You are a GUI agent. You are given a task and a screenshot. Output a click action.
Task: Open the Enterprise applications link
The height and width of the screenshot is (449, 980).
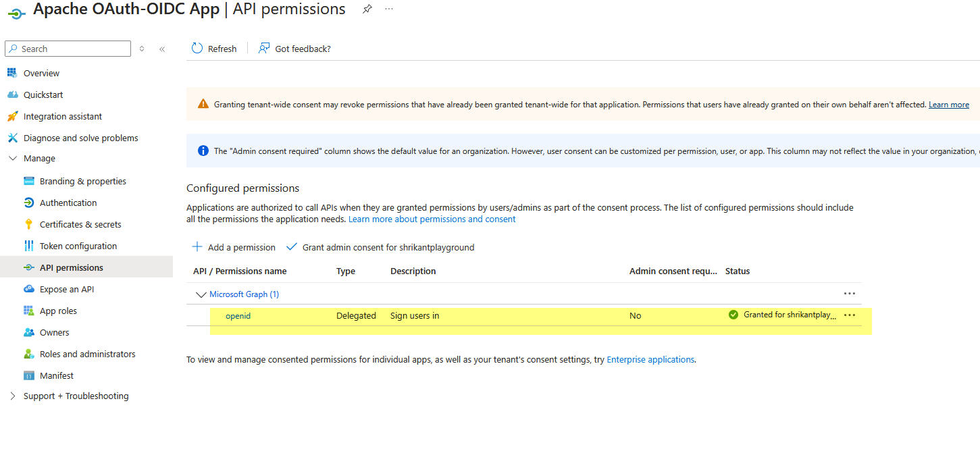point(650,359)
